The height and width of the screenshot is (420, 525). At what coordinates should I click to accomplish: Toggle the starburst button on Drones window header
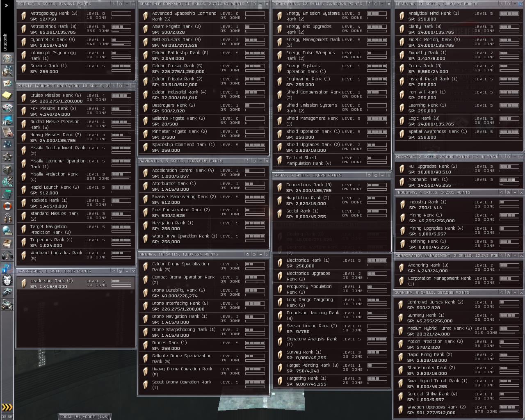point(248,254)
